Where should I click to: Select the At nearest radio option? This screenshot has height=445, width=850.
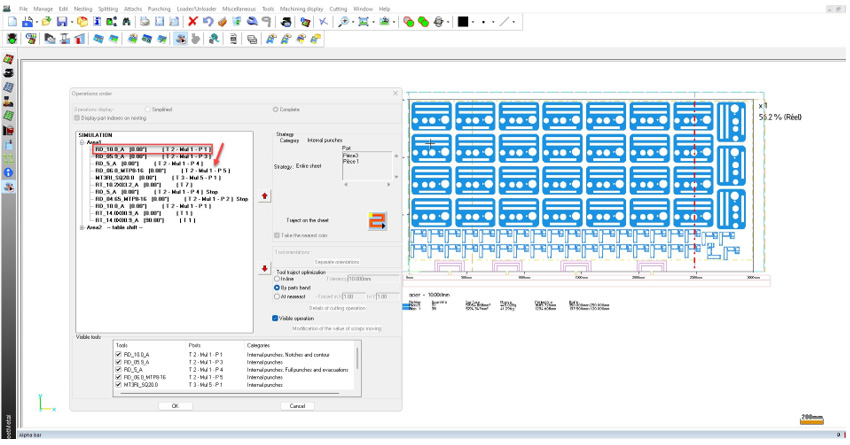coord(277,296)
